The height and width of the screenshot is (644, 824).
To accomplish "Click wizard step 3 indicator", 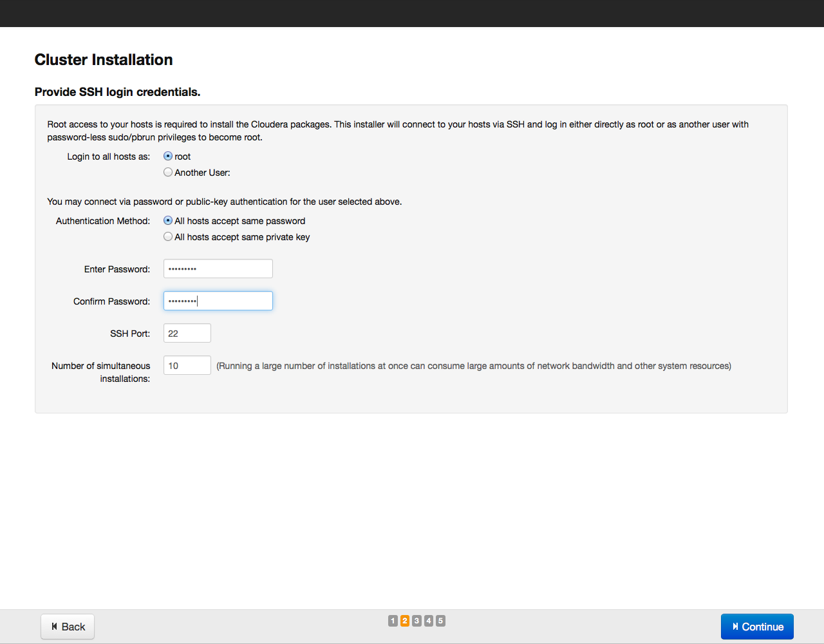I will [x=417, y=621].
